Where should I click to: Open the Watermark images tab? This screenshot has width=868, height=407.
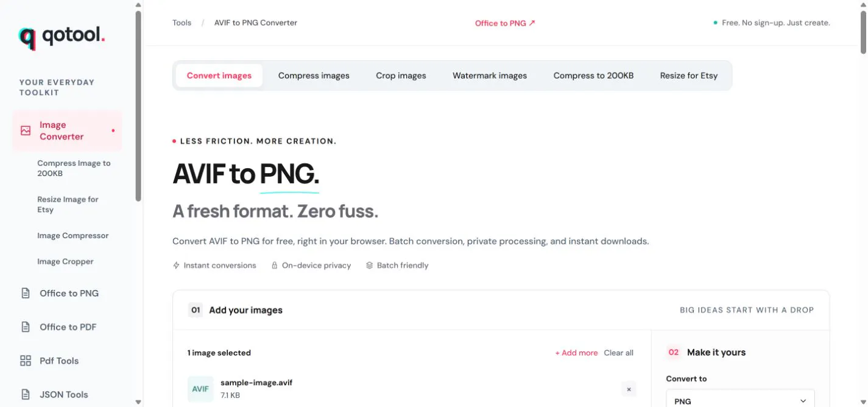click(x=490, y=76)
